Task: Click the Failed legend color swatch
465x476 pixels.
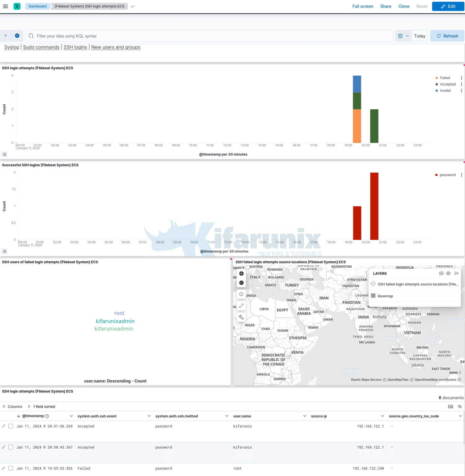Action: (x=436, y=78)
